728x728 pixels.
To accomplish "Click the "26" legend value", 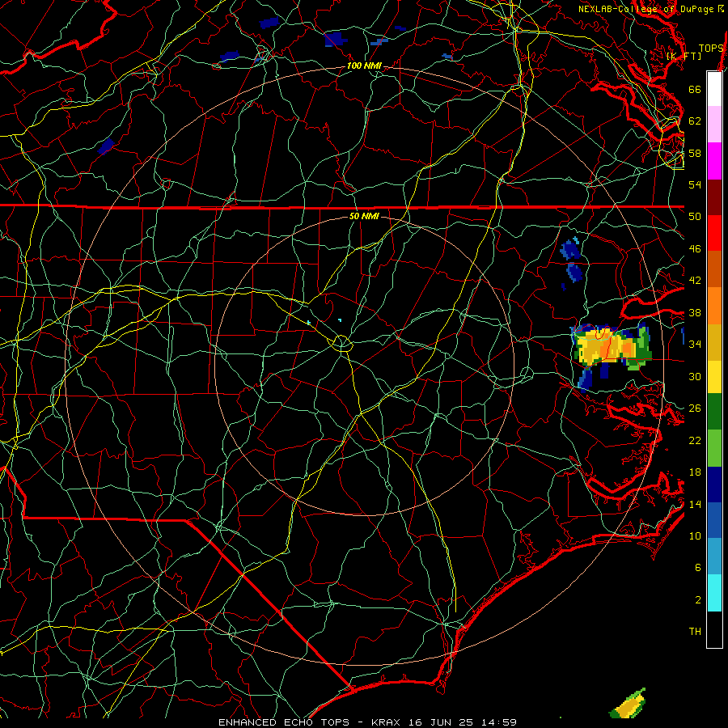I will (695, 408).
